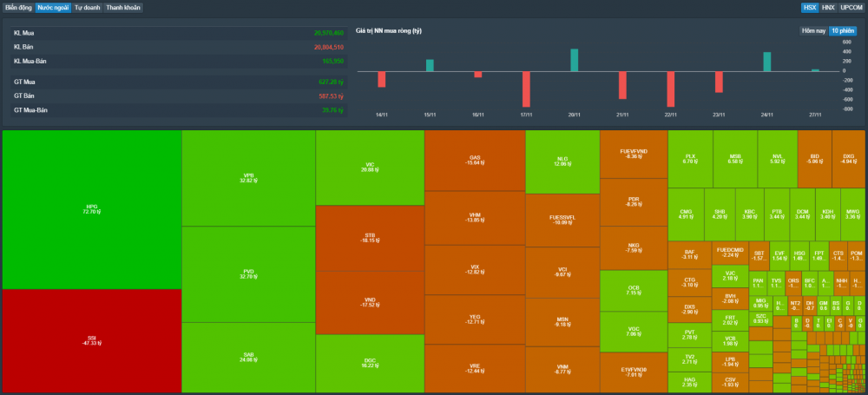Image resolution: width=868 pixels, height=395 pixels.
Task: Open the Thanh khoản tab
Action: [x=123, y=8]
